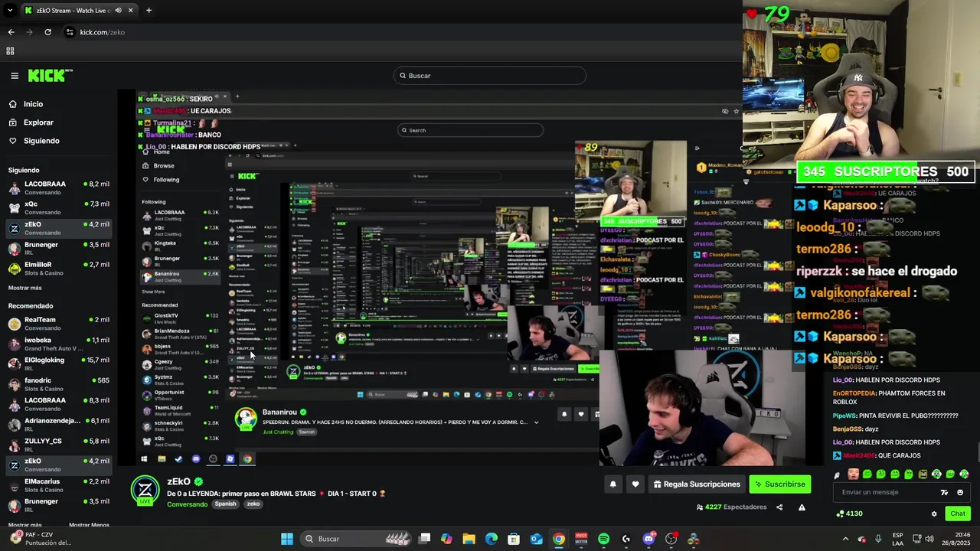
Task: Toggle microphone icon in system tray
Action: tap(877, 539)
